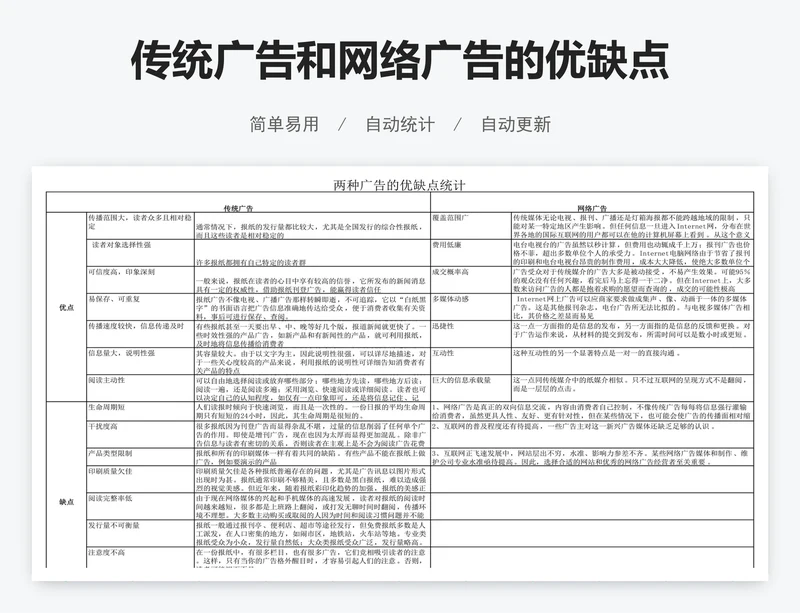Click the description starting '报纸和所有的印刷媒体一样'
The image size is (800, 613).
tap(310, 457)
